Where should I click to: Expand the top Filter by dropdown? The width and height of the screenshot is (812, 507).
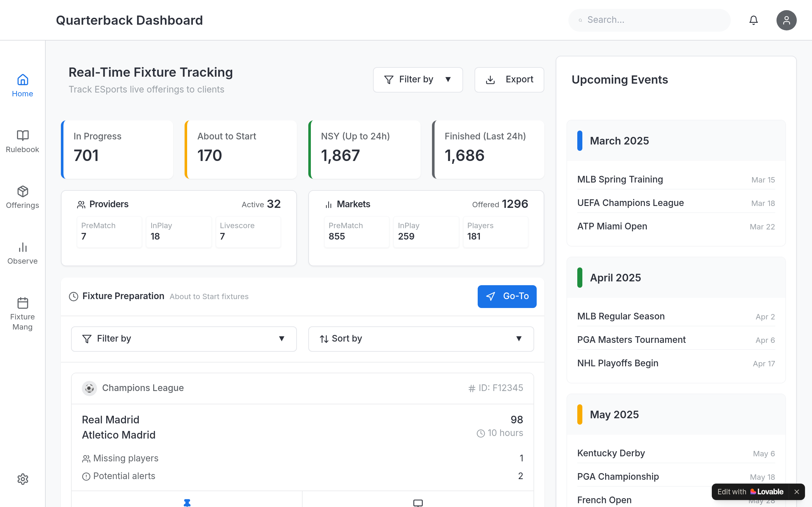[x=418, y=80]
